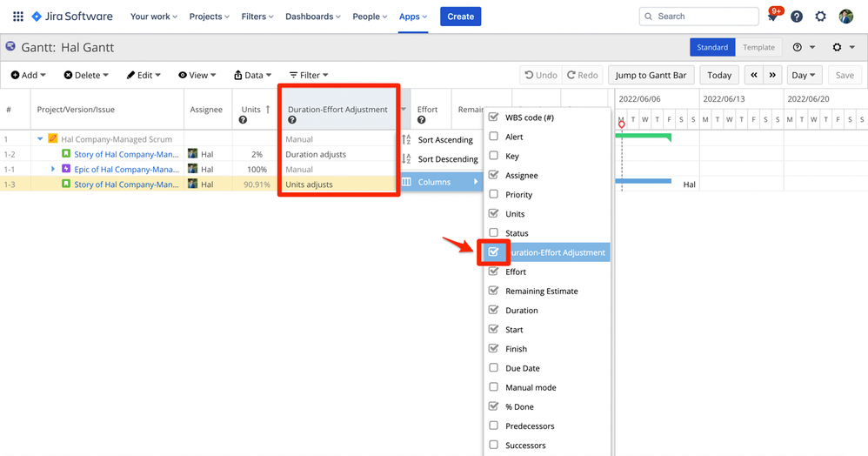Open the Delete menu in Gantt toolbar

86,75
